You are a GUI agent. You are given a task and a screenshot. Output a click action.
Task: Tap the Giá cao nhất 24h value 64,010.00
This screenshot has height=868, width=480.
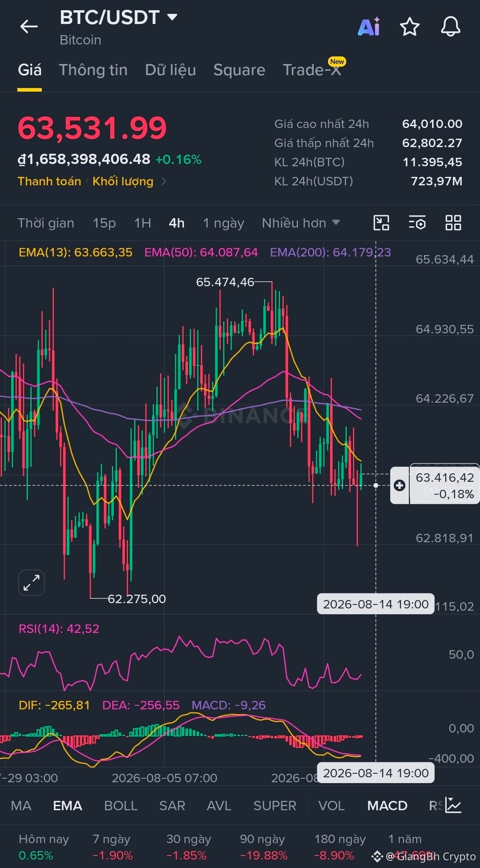[x=432, y=124]
